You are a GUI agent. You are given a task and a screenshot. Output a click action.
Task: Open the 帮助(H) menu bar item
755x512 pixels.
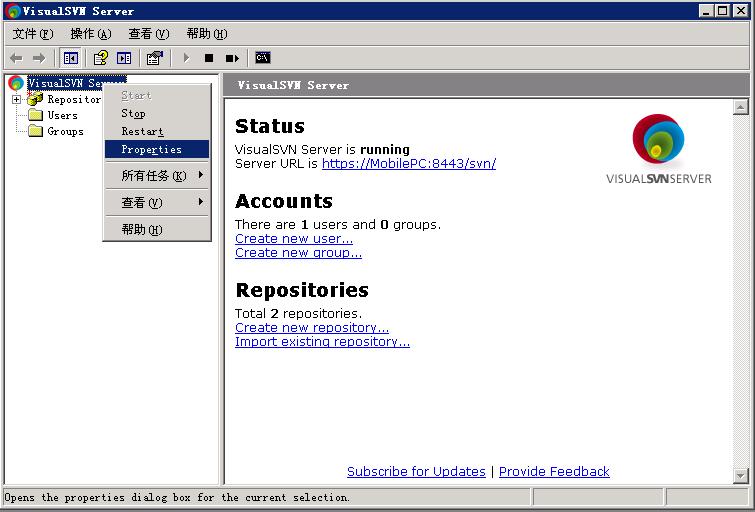(x=207, y=34)
